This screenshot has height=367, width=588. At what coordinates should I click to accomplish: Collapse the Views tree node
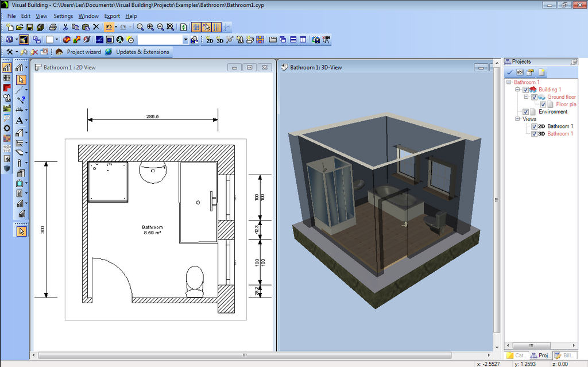click(517, 119)
